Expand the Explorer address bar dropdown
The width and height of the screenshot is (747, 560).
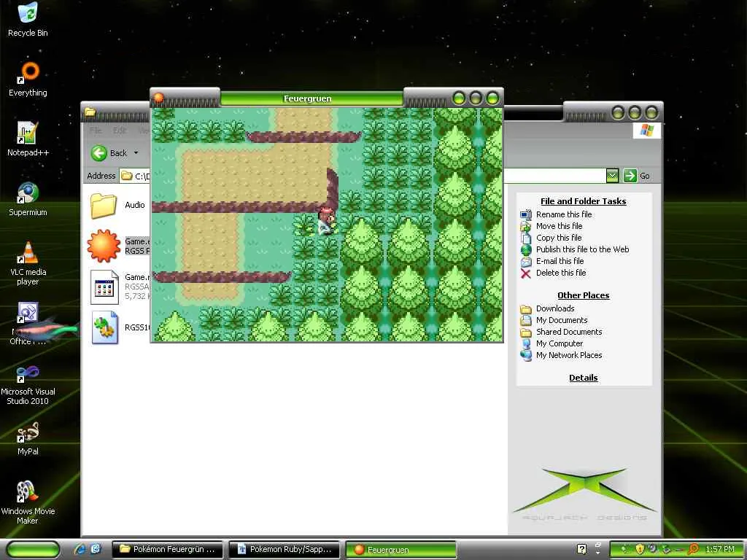point(612,176)
